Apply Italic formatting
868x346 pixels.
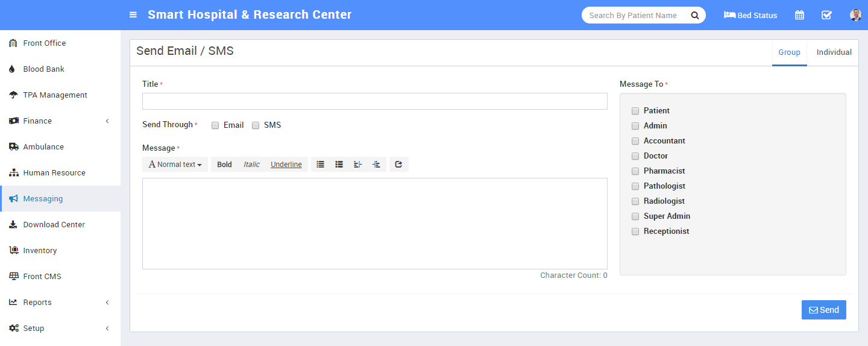(251, 165)
